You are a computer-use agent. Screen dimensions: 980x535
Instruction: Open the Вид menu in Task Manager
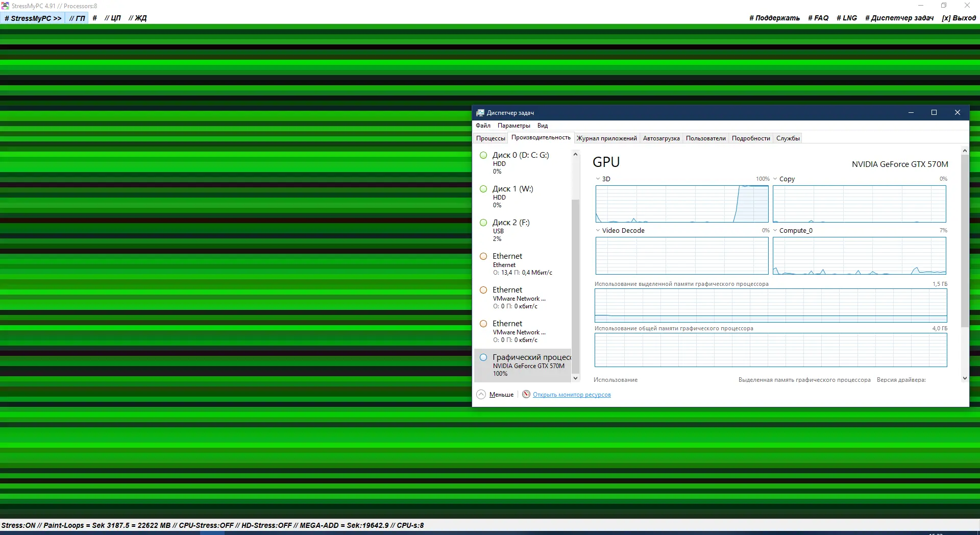coord(543,126)
